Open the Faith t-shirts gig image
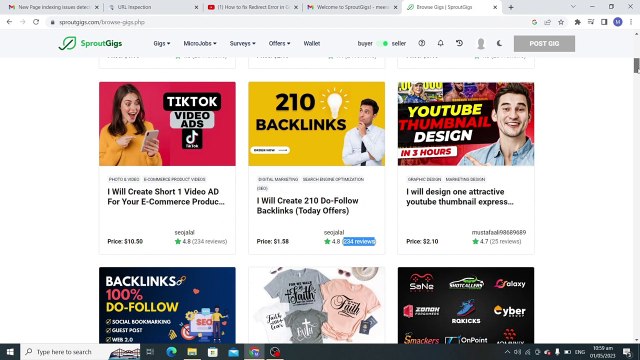The width and height of the screenshot is (640, 360). [316, 305]
